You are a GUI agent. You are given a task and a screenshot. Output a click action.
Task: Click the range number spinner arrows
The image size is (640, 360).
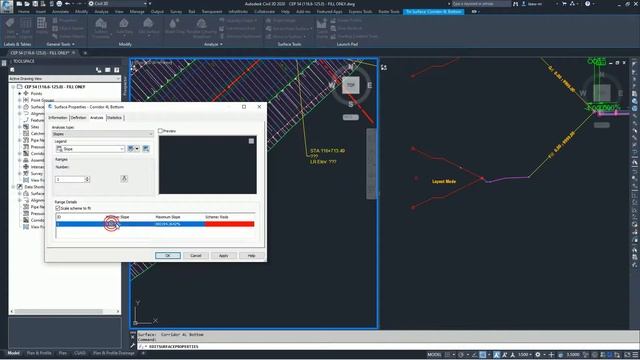click(87, 179)
